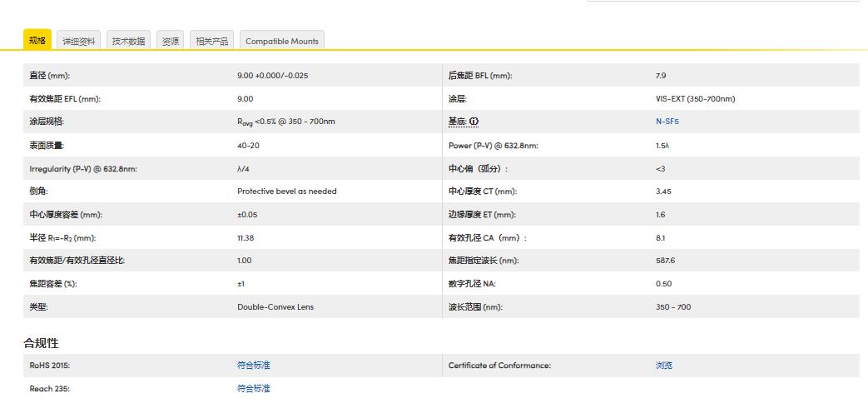Switch to the 详细资料 tab

(80, 42)
